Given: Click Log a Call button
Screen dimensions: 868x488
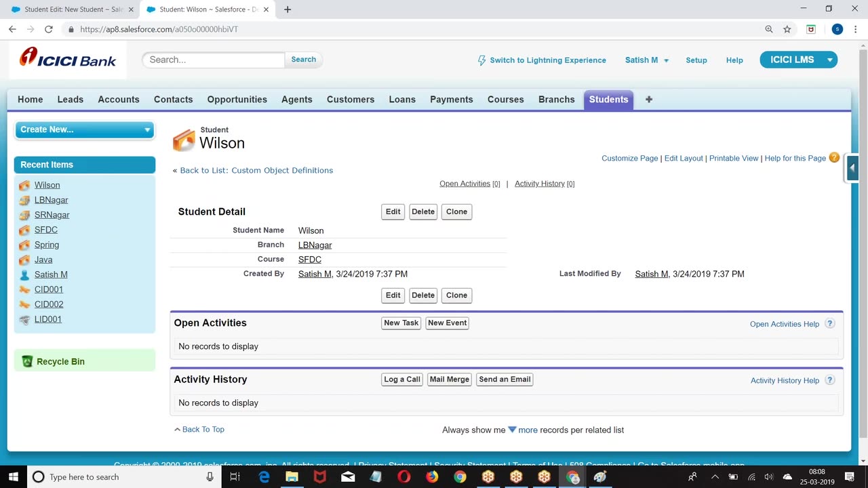Looking at the screenshot, I should pyautogui.click(x=402, y=380).
